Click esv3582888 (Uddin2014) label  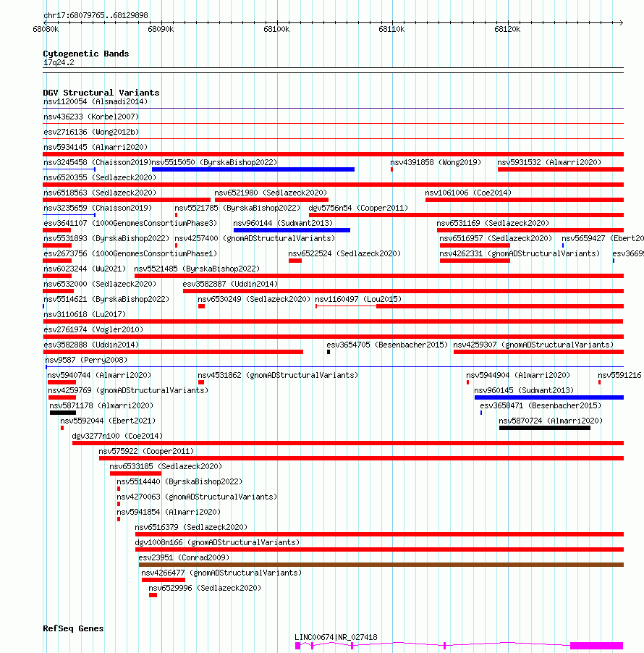pyautogui.click(x=91, y=345)
